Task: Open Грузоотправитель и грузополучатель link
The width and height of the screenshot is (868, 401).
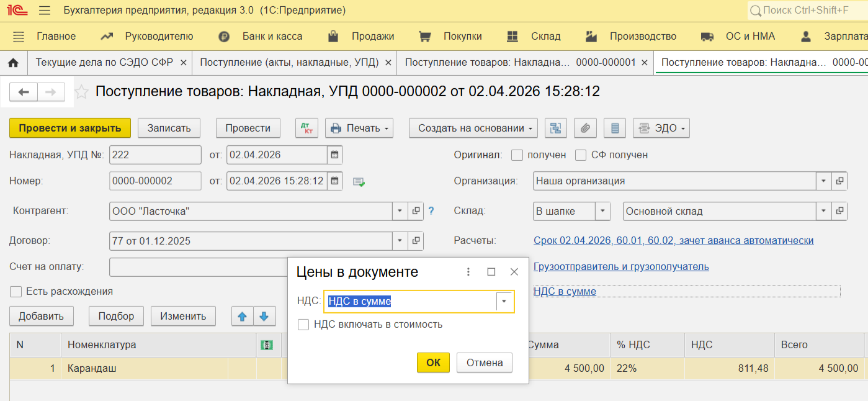Action: pyautogui.click(x=621, y=267)
